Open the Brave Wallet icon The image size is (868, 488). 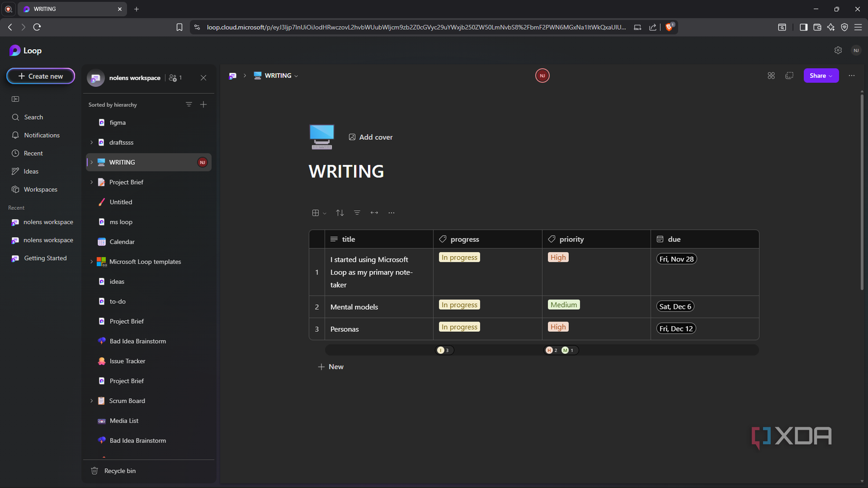(817, 27)
